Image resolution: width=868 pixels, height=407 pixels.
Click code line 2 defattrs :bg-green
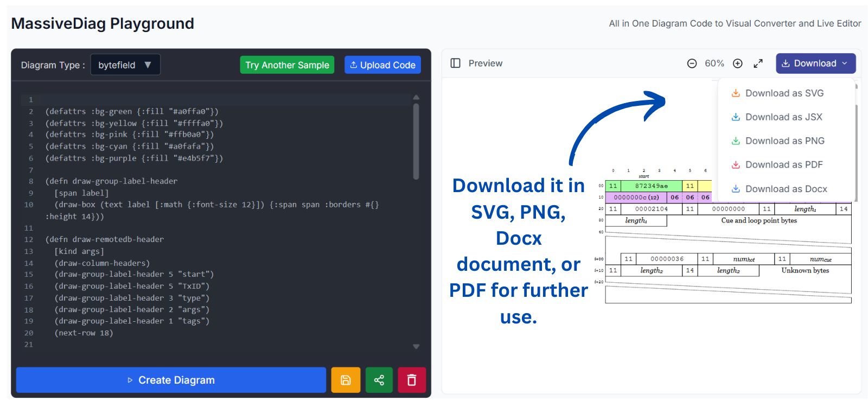point(132,111)
